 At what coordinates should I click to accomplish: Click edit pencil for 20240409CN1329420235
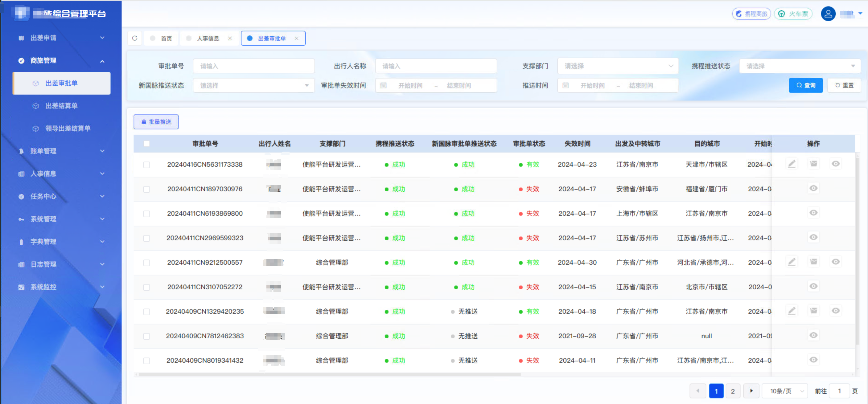[792, 311]
